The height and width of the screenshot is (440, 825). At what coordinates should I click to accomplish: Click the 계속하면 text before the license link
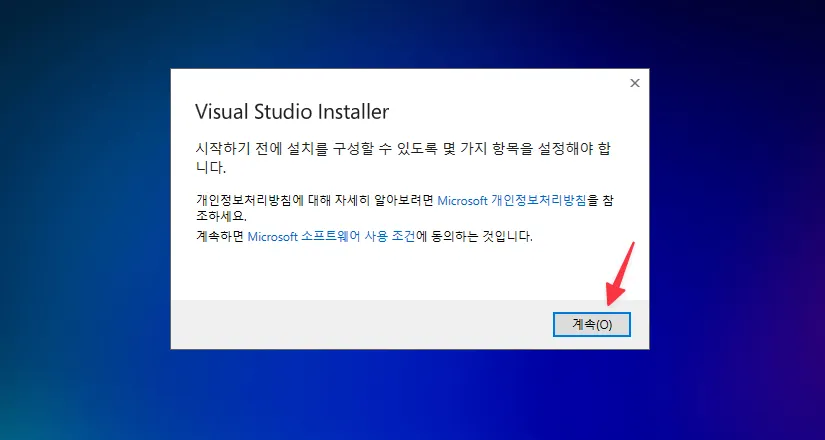219,236
